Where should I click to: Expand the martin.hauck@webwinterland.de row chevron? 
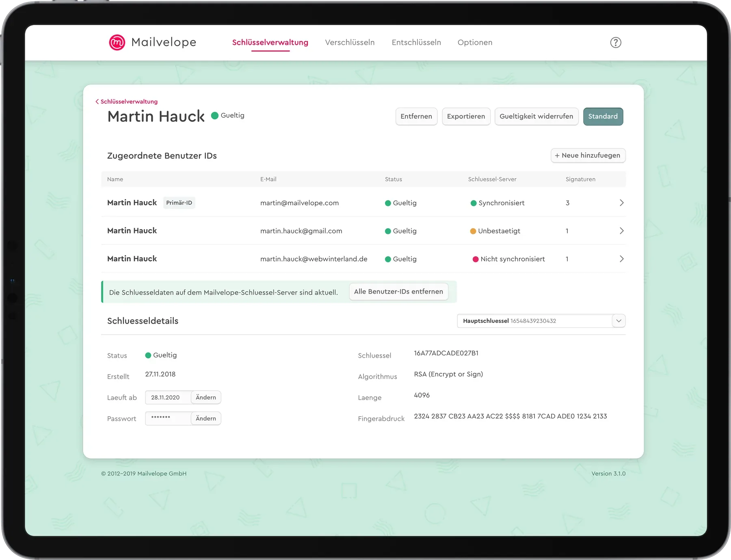621,259
